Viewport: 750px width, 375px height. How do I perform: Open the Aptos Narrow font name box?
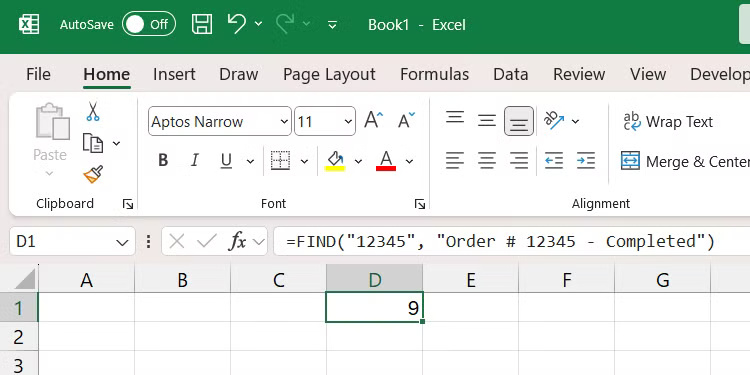tap(220, 121)
